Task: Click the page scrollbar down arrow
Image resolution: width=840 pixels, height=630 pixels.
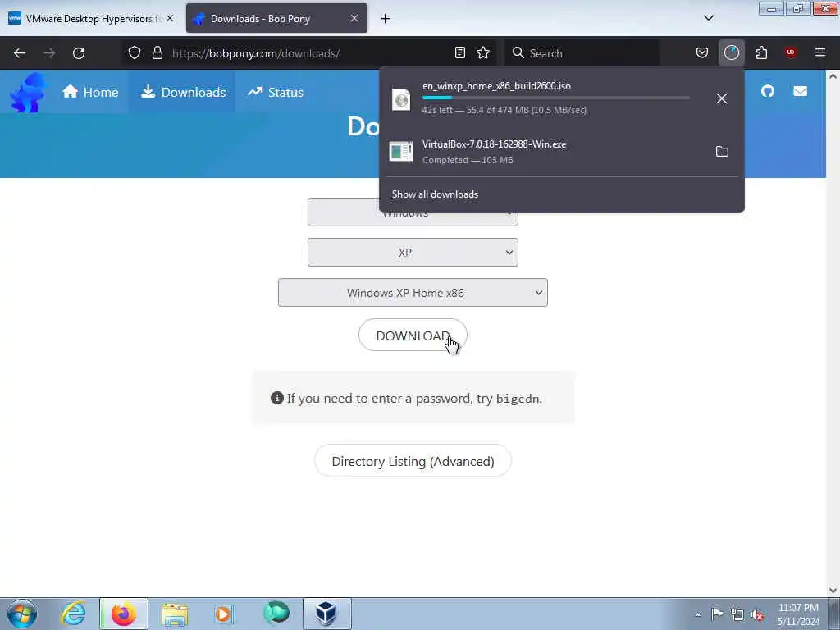Action: pos(833,591)
